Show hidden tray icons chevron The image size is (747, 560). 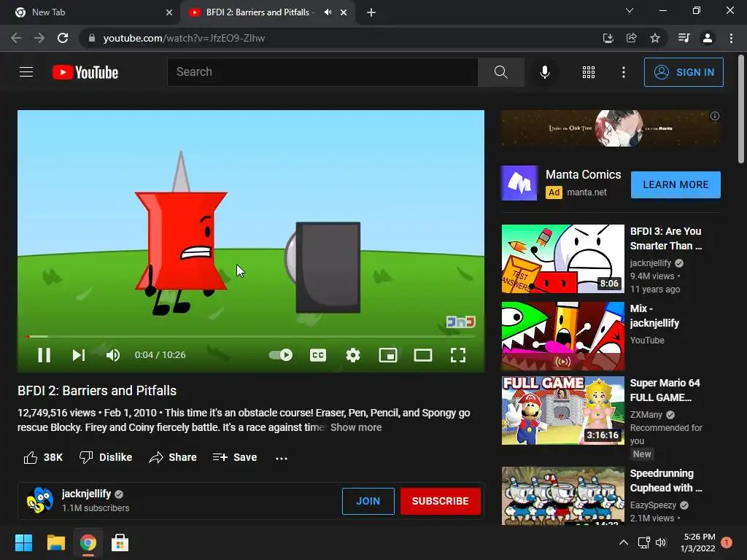tap(623, 542)
